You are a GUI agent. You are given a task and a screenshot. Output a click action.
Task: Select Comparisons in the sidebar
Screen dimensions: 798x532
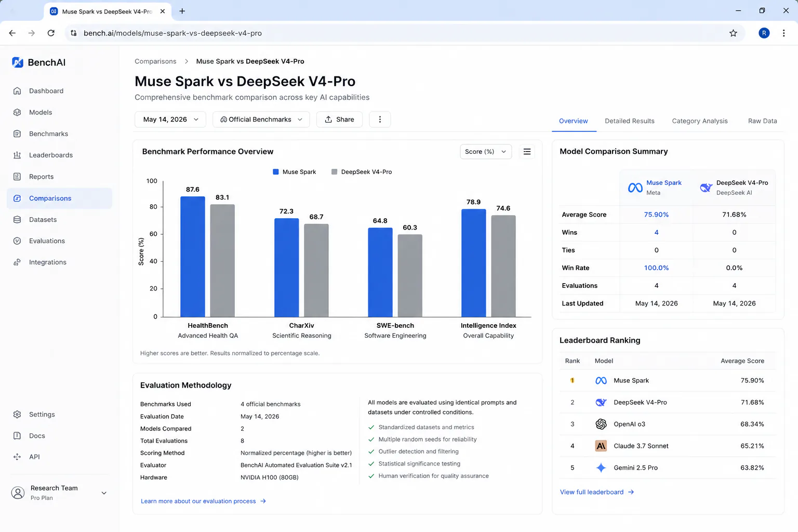tap(60, 198)
